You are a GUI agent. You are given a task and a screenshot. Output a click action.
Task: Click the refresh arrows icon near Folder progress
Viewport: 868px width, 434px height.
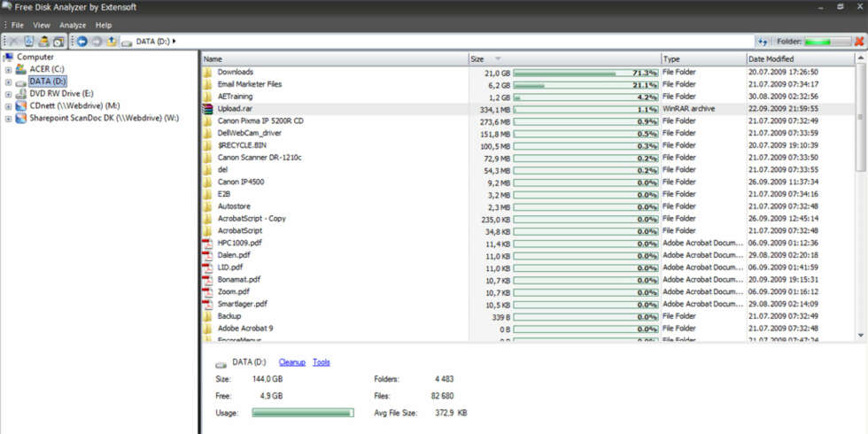[763, 41]
